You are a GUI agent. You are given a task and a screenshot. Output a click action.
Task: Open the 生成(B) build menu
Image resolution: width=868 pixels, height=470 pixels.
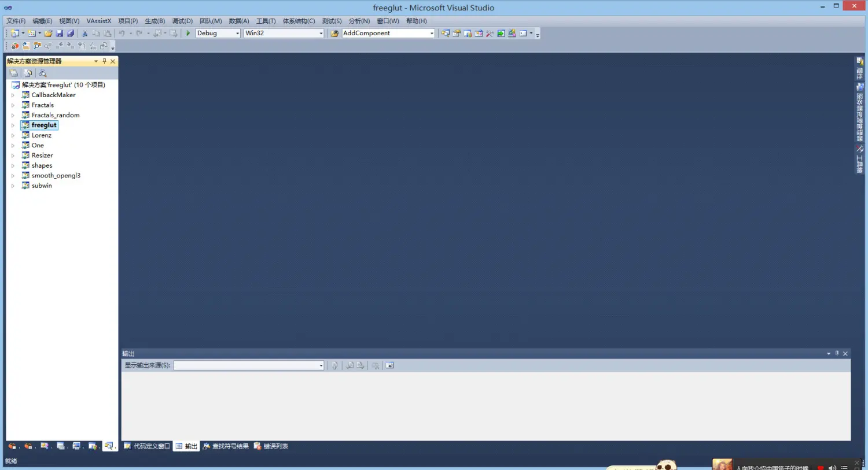point(155,21)
